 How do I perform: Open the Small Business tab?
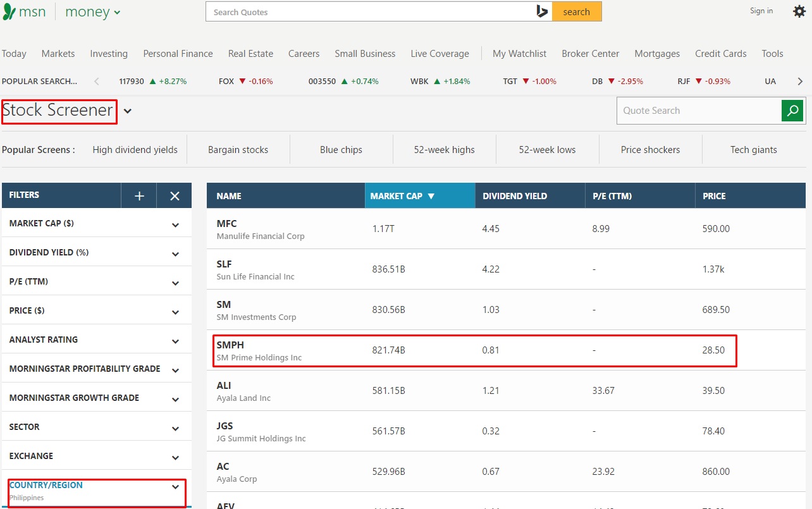(x=365, y=54)
